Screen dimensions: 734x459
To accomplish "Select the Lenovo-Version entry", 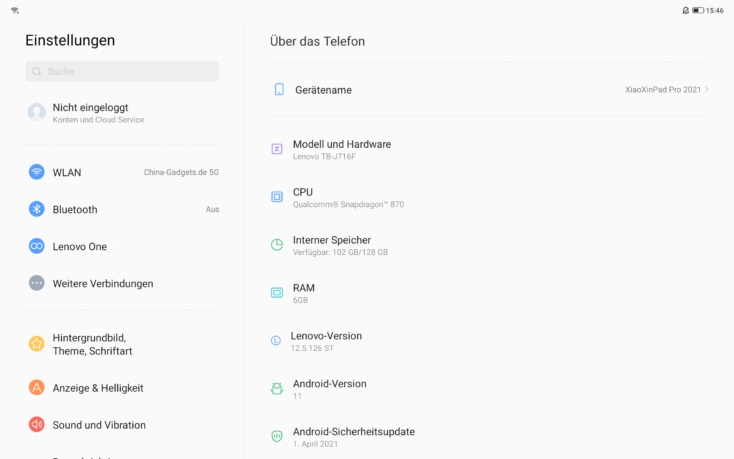I will pos(489,342).
